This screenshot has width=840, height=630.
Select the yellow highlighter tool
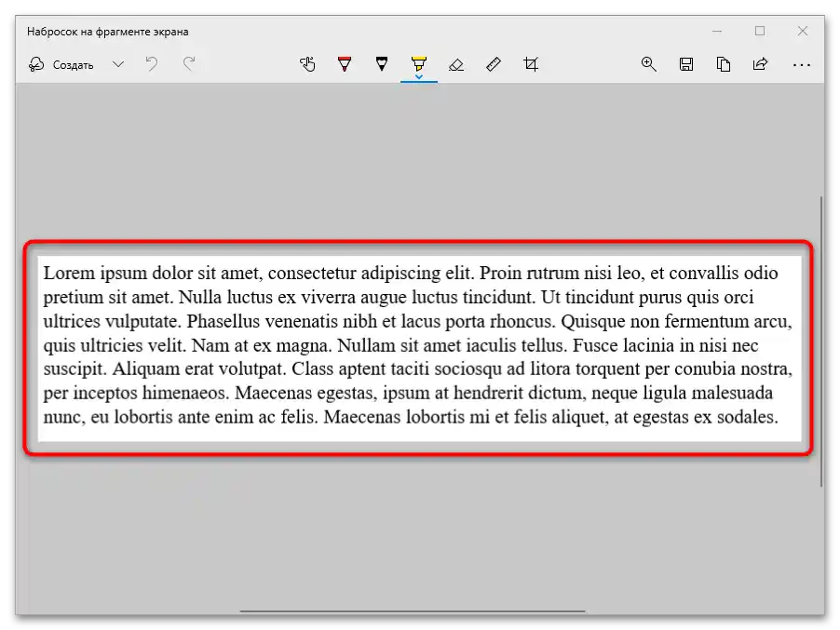pos(419,63)
